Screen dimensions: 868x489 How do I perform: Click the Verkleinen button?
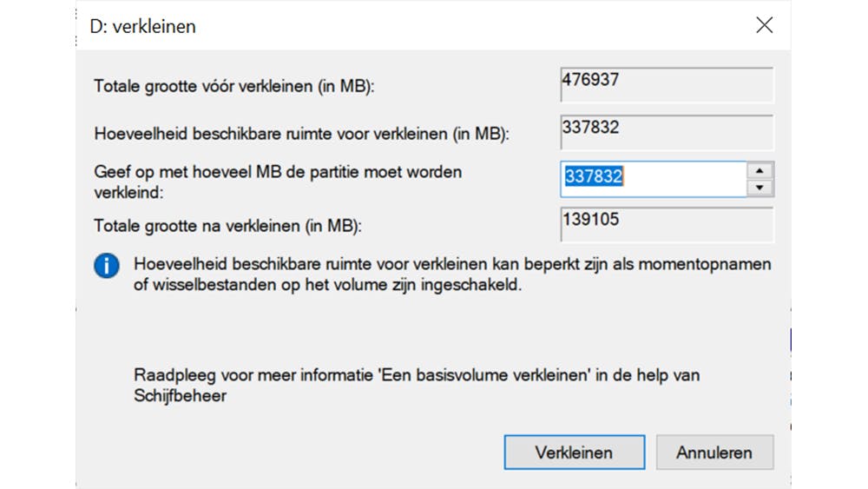pyautogui.click(x=574, y=453)
